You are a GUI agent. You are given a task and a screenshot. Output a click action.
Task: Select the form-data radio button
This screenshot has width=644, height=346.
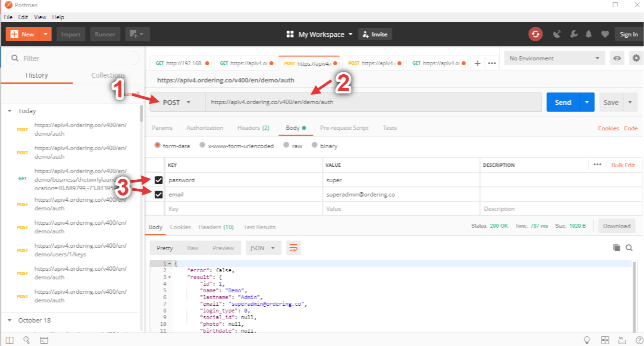coord(158,145)
